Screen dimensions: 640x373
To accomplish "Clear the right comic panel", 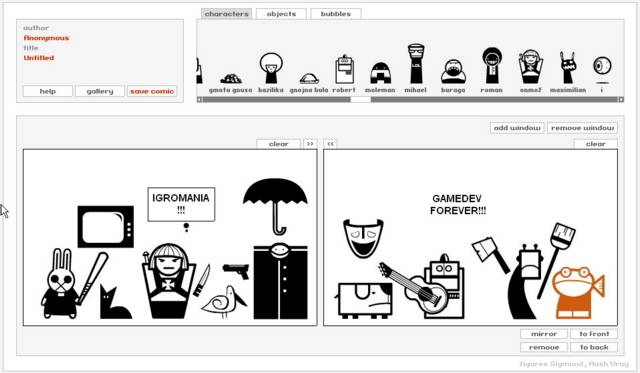I will point(596,144).
